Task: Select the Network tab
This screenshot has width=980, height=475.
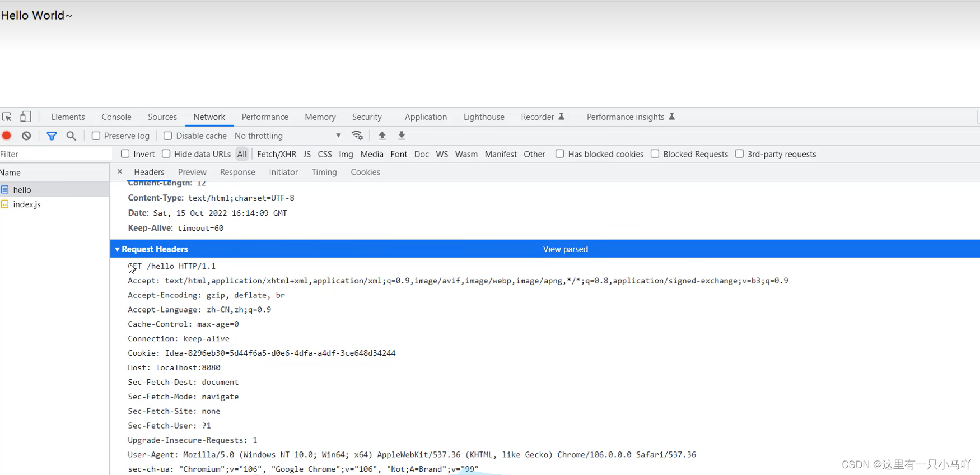Action: (209, 117)
